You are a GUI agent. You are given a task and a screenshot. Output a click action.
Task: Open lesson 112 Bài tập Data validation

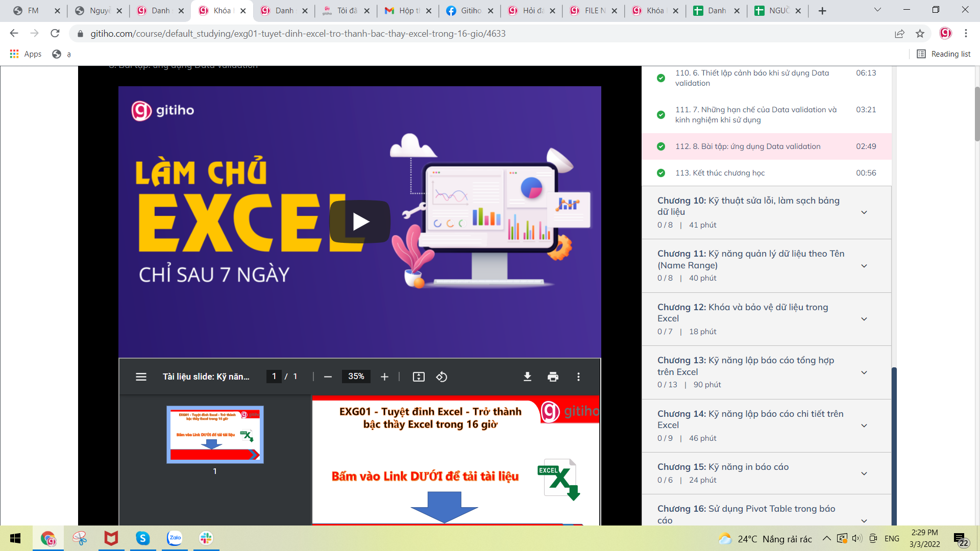click(767, 146)
